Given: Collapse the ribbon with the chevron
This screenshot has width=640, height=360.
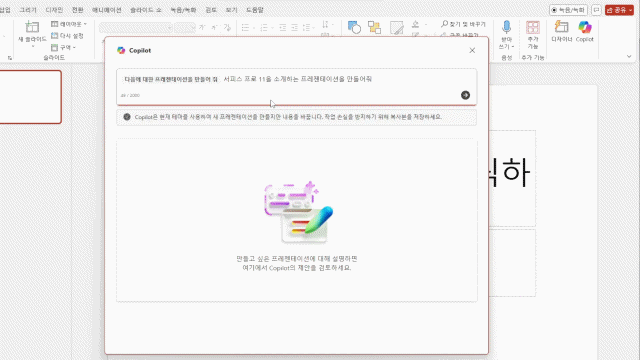Looking at the screenshot, I should [629, 56].
